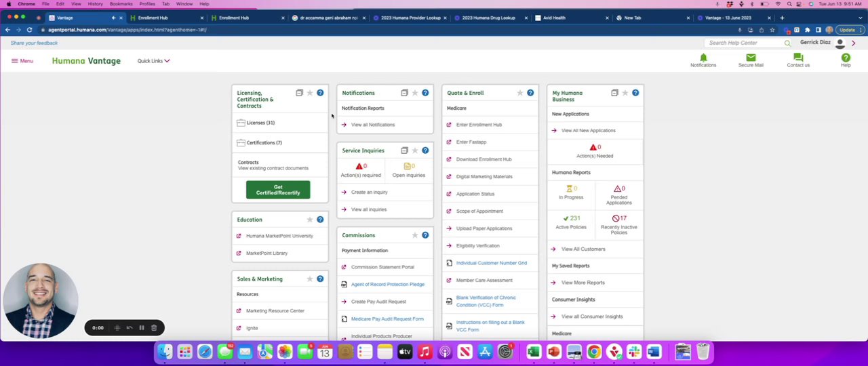Click 17 Recently Inactive Policies icon

click(616, 218)
